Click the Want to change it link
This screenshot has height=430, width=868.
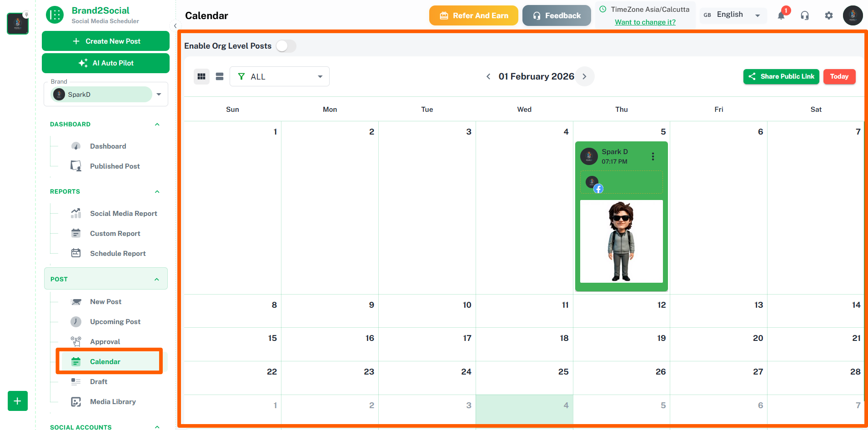[x=645, y=22]
